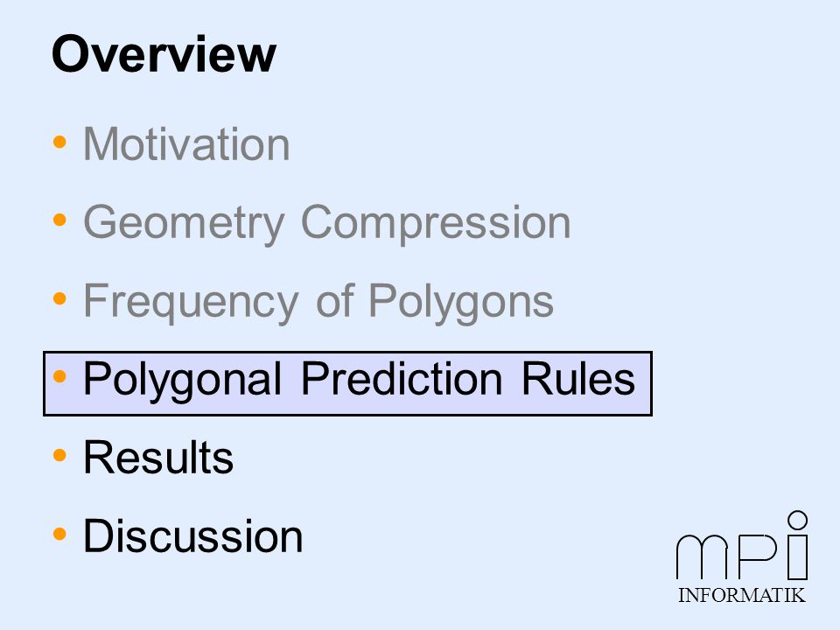The height and width of the screenshot is (630, 840).
Task: Click the word Prediction in highlighted item
Action: pos(402,379)
